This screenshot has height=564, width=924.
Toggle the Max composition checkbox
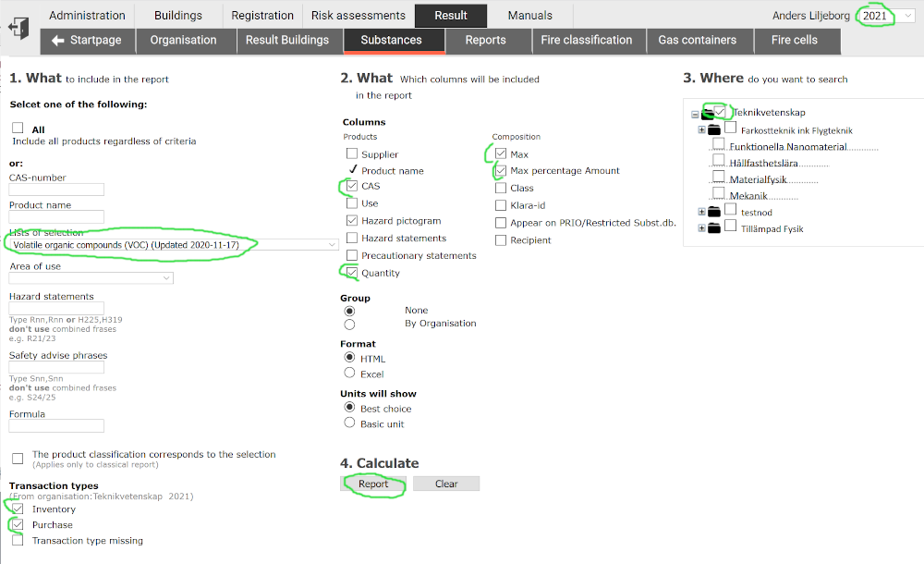pyautogui.click(x=501, y=153)
